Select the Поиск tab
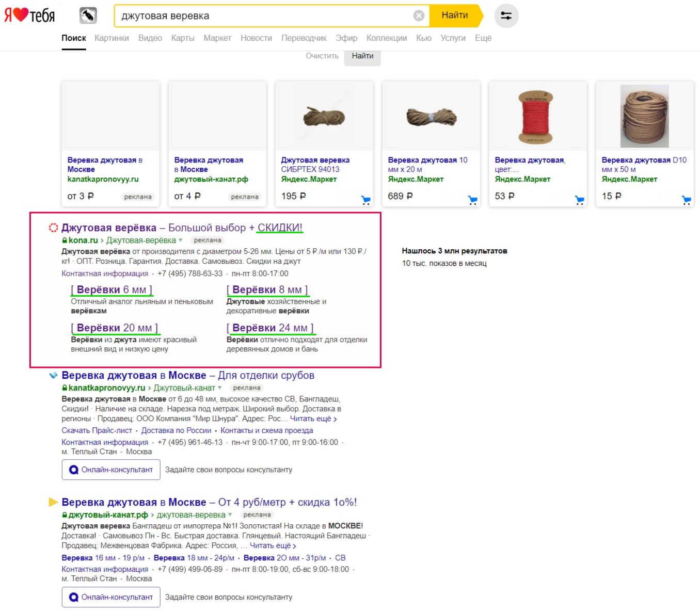Screen dimensions: 700x613 pyautogui.click(x=74, y=38)
